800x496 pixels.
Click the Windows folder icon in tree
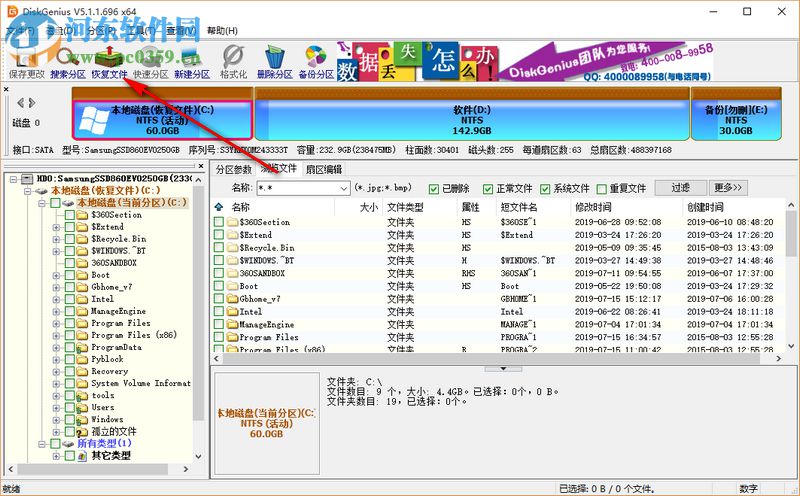82,419
